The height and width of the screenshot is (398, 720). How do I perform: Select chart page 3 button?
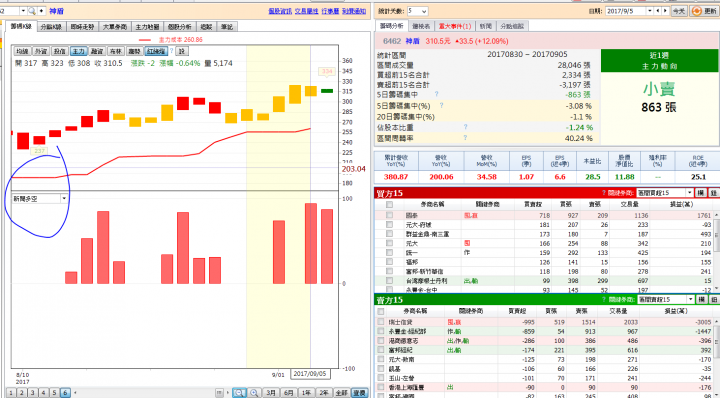32,393
